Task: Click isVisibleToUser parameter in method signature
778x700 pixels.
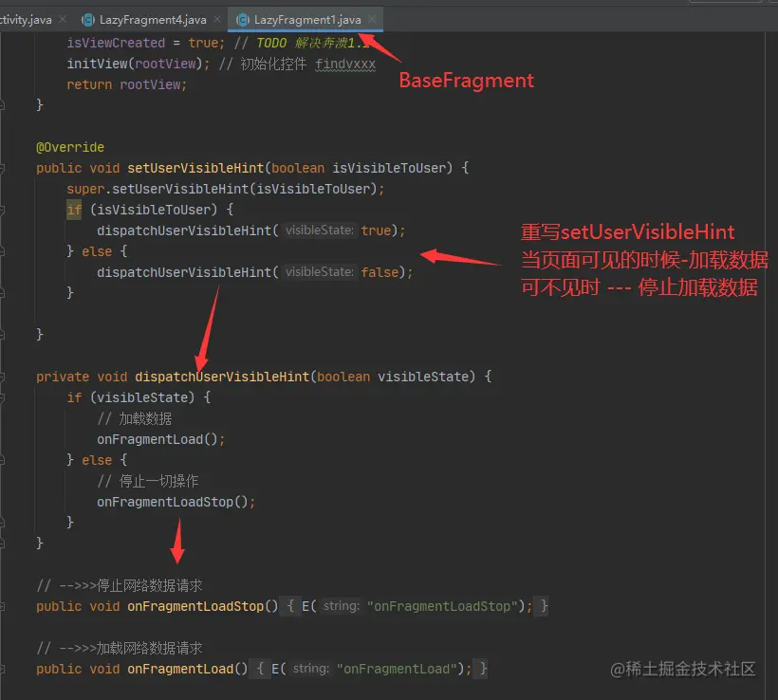Action: click(x=389, y=168)
